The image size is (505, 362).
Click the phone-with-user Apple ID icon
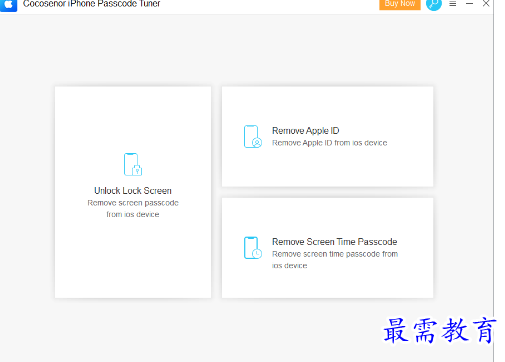[253, 136]
